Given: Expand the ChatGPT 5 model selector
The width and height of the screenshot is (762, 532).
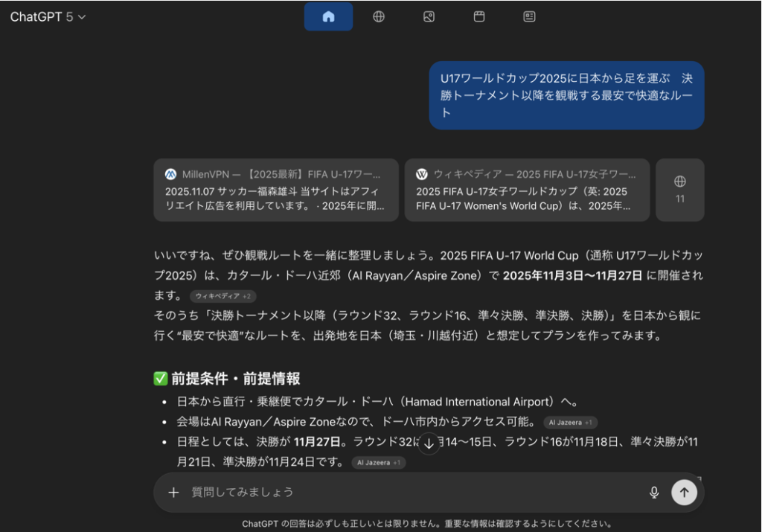Looking at the screenshot, I should tap(48, 17).
